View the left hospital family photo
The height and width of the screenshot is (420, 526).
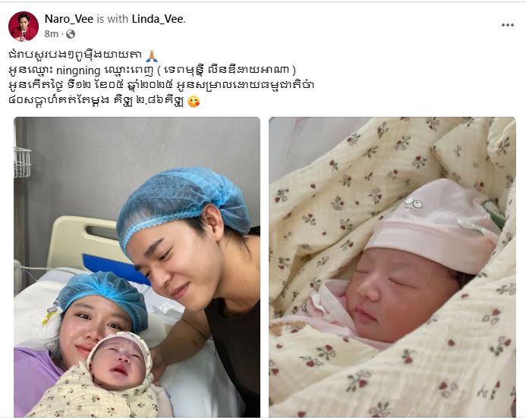tap(137, 267)
